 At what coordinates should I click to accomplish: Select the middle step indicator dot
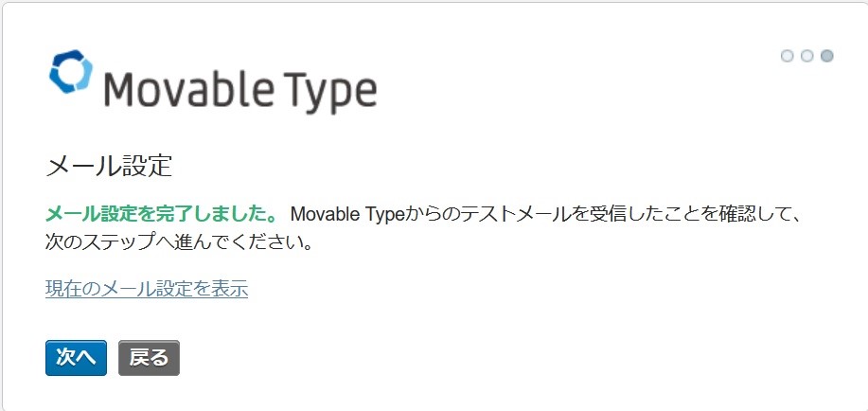click(x=807, y=56)
